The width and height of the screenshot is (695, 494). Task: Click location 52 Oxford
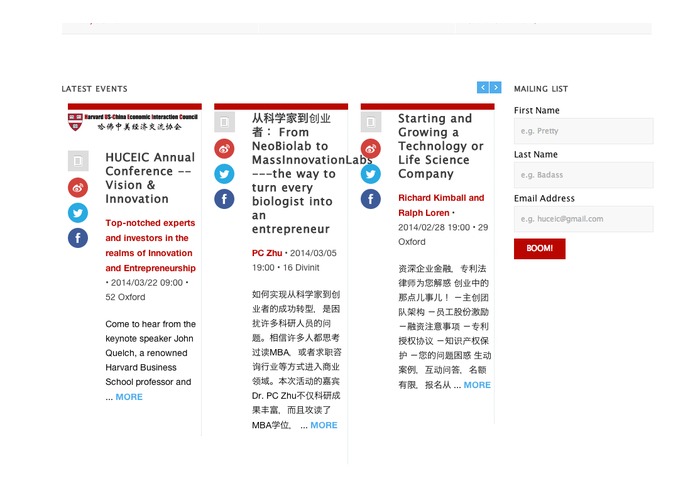click(125, 297)
